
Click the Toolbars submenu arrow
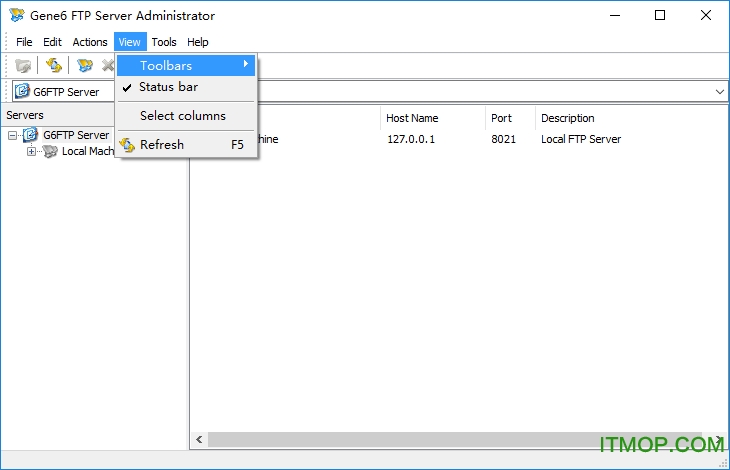pos(246,64)
